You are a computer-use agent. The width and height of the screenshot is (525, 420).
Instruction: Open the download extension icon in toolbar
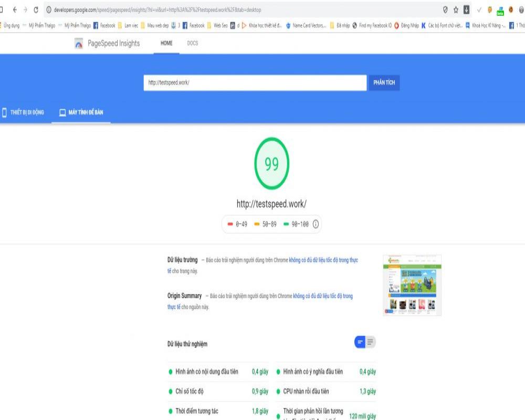pos(466,9)
